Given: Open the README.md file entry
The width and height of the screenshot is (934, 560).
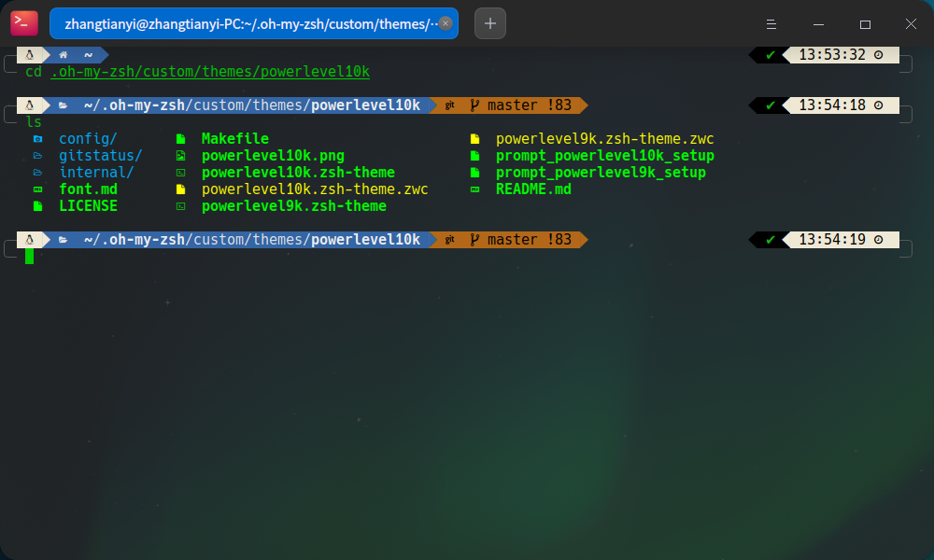Looking at the screenshot, I should point(532,189).
